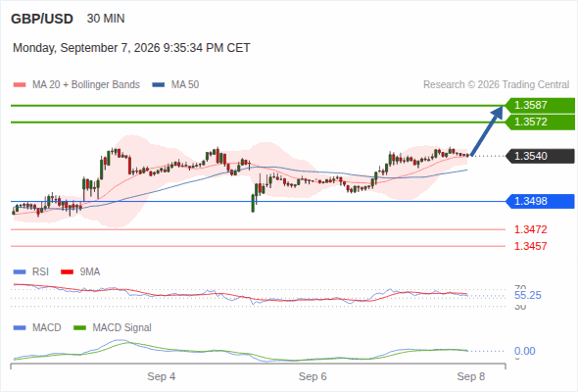
Task: Click the 30 MIN timeframe label
Action: [106, 19]
